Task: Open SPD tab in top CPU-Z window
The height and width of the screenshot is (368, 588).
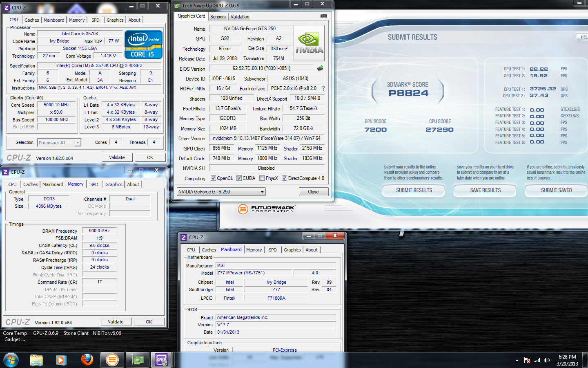Action: point(95,20)
